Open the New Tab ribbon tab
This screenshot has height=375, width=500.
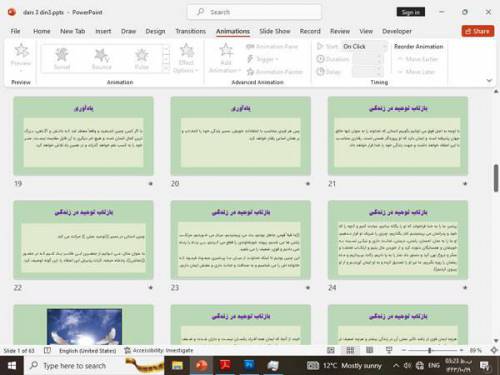coord(72,31)
